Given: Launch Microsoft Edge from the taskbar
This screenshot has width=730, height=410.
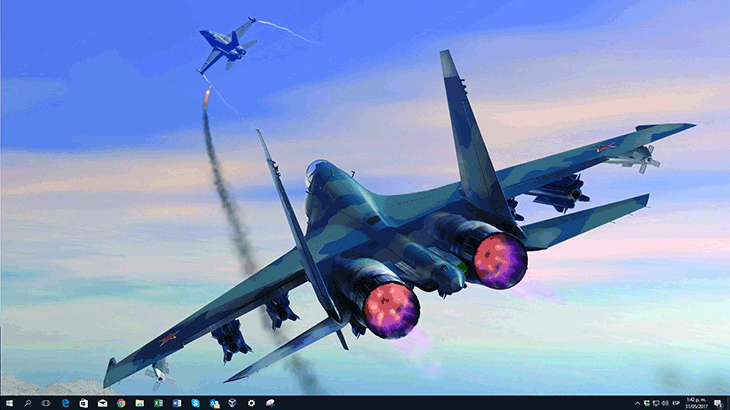Looking at the screenshot, I should click(65, 403).
